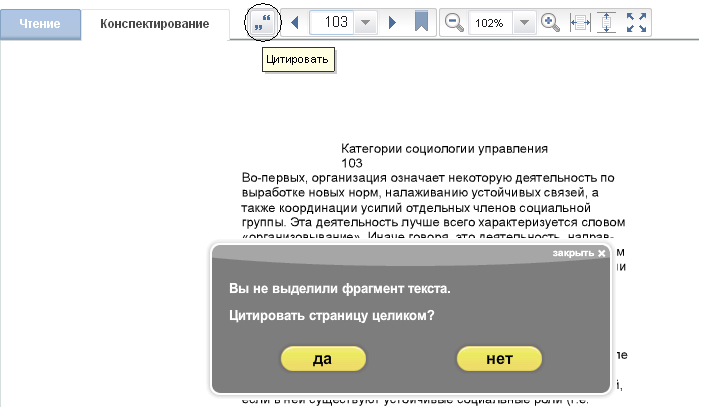
Task: Zoom out with the minus magnifier
Action: (454, 22)
